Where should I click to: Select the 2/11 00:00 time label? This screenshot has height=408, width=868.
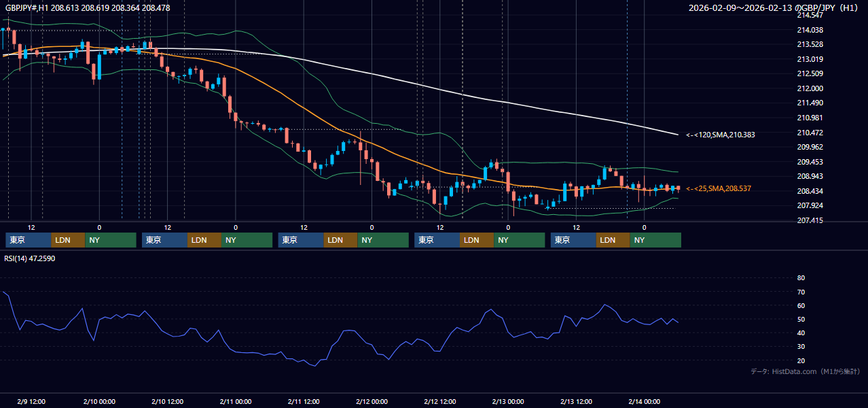tap(236, 401)
